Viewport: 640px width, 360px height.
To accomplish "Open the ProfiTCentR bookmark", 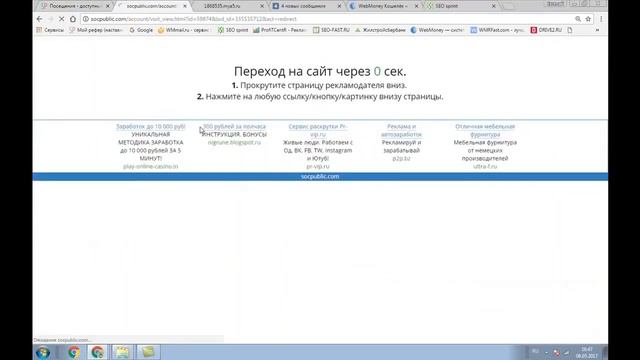I will [280, 30].
